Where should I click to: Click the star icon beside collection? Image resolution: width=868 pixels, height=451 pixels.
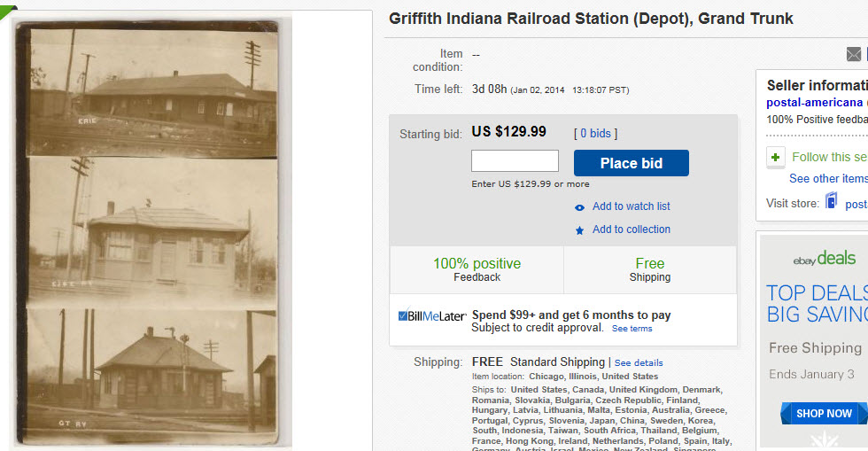click(x=579, y=230)
